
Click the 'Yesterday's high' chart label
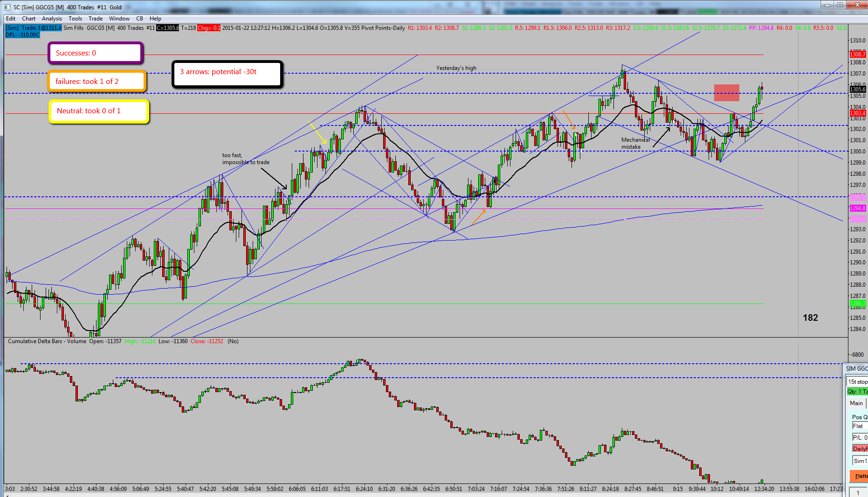pos(456,68)
